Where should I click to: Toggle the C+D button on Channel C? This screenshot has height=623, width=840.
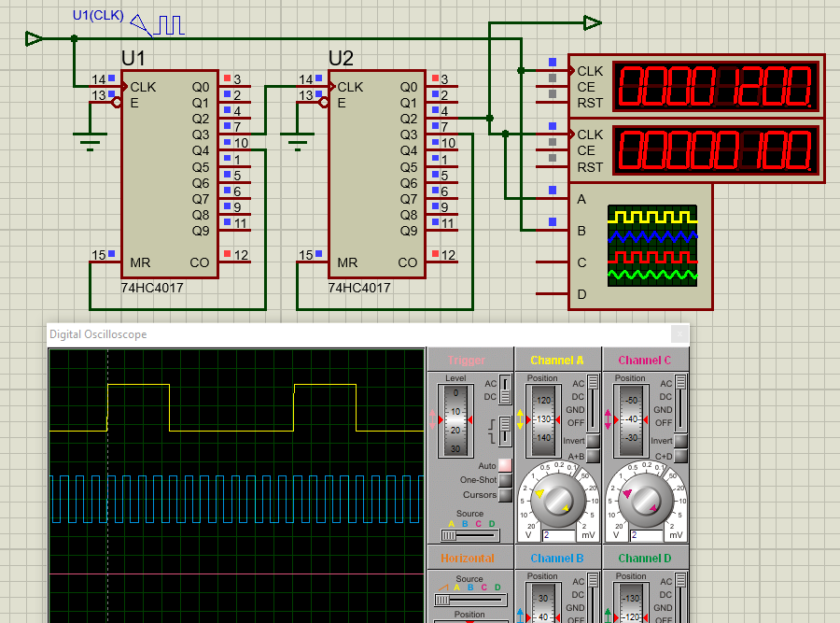click(681, 457)
